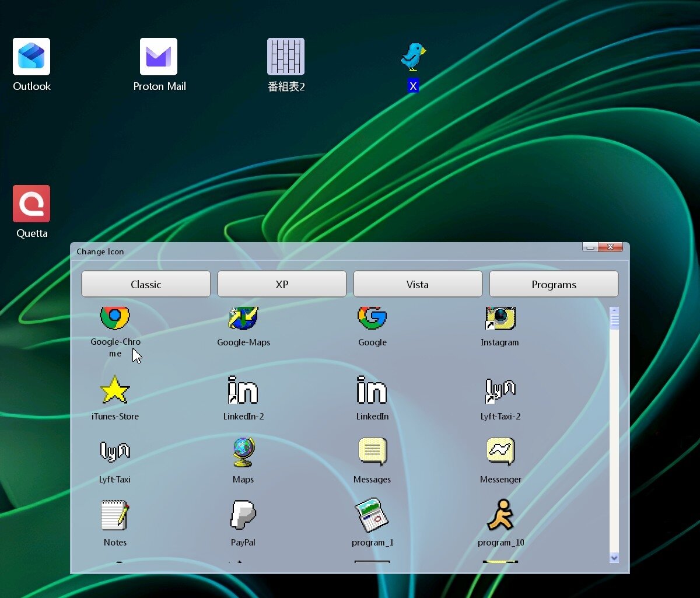Click the PayPal label text

coord(243,543)
